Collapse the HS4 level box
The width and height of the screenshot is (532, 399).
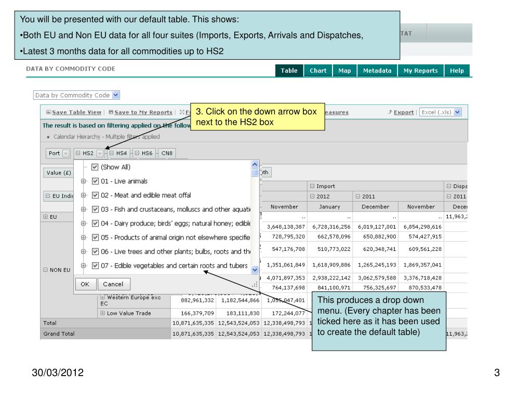click(112, 153)
